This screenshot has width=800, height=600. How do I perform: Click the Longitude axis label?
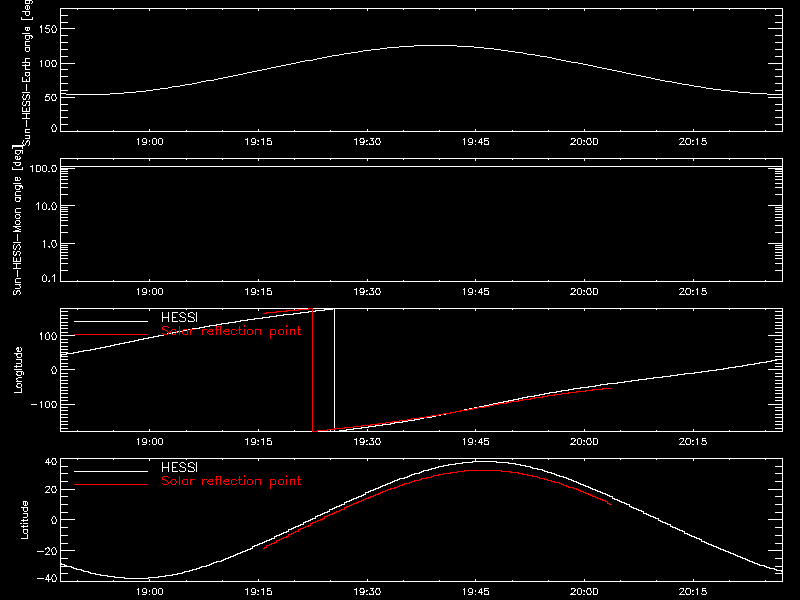tap(18, 370)
